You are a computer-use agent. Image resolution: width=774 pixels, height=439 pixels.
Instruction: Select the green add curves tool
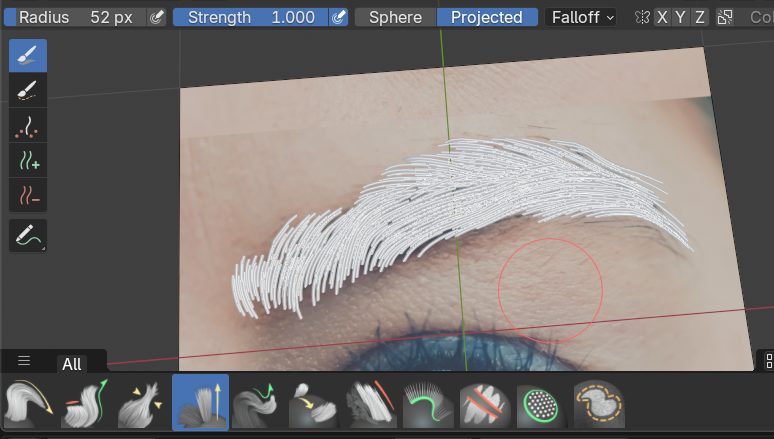pyautogui.click(x=28, y=160)
